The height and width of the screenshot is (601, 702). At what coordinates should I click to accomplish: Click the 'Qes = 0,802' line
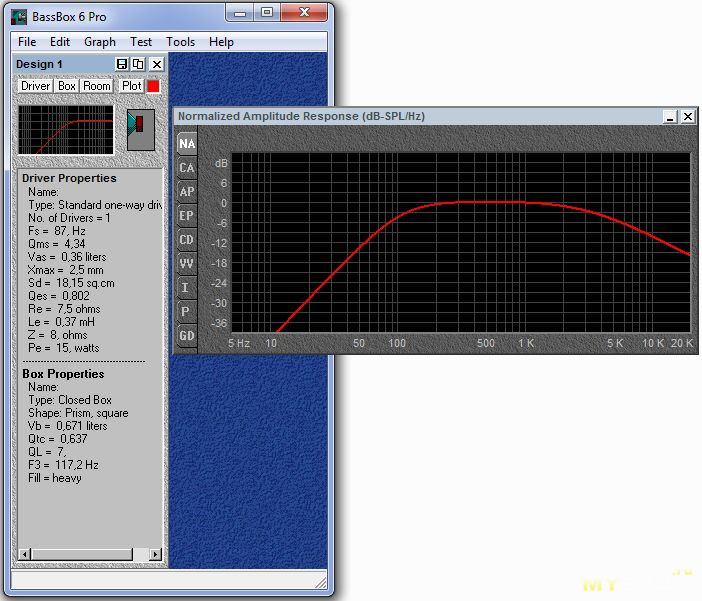coord(59,296)
